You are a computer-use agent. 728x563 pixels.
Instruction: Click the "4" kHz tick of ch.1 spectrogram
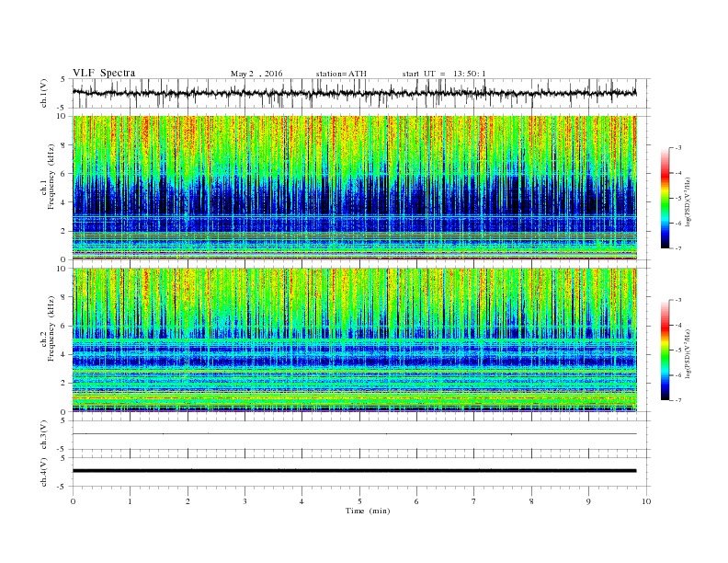pyautogui.click(x=63, y=202)
